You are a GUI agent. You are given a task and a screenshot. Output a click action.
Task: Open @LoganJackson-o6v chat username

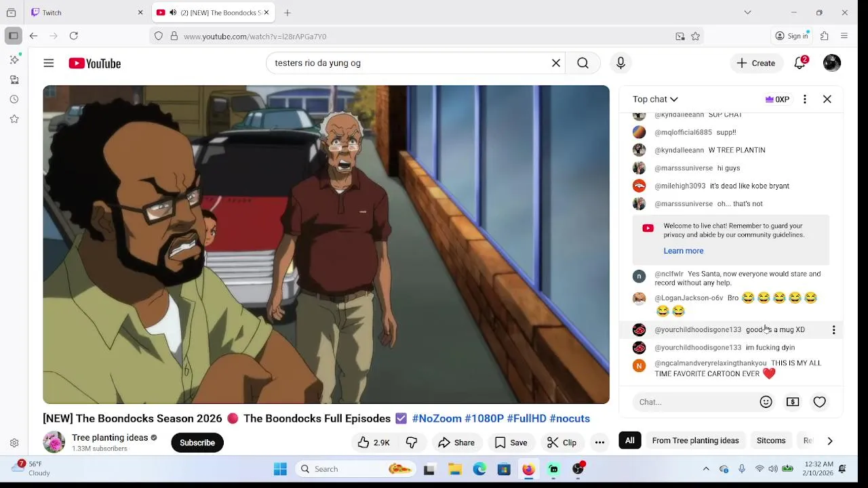[x=689, y=298]
